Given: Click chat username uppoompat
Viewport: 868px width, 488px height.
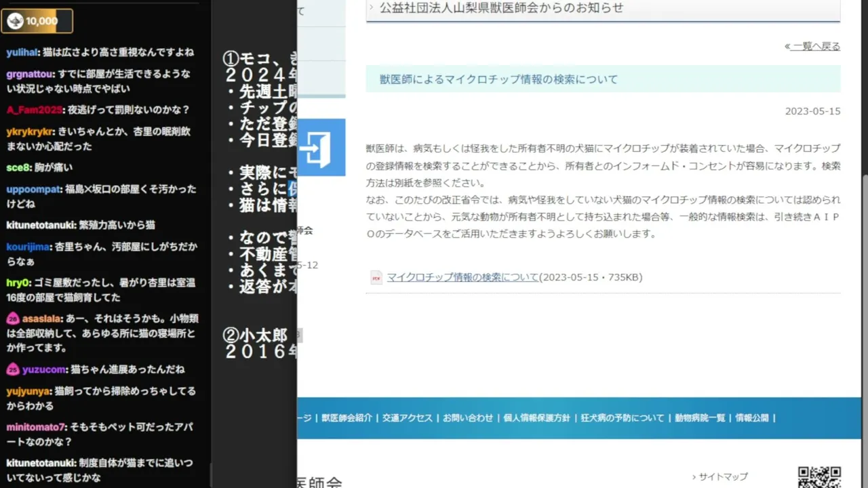Looking at the screenshot, I should pos(34,189).
